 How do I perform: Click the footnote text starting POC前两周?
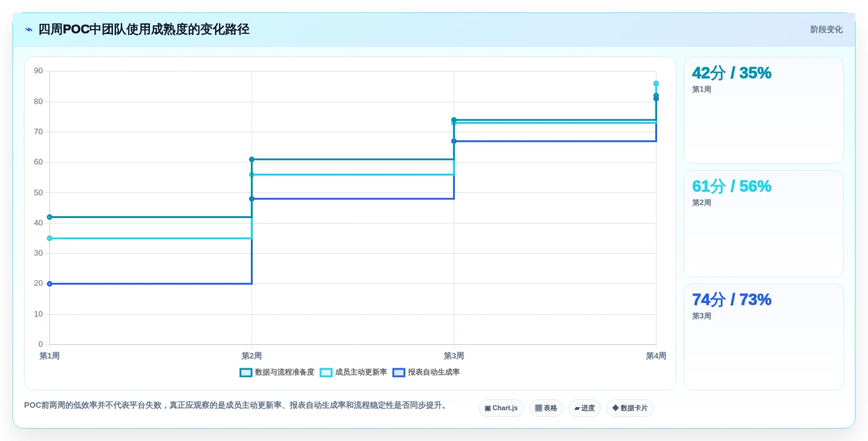point(237,405)
